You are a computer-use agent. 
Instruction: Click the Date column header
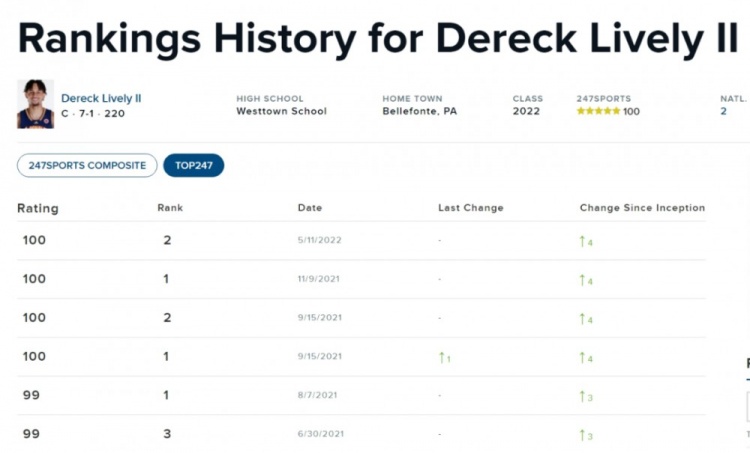tap(310, 208)
